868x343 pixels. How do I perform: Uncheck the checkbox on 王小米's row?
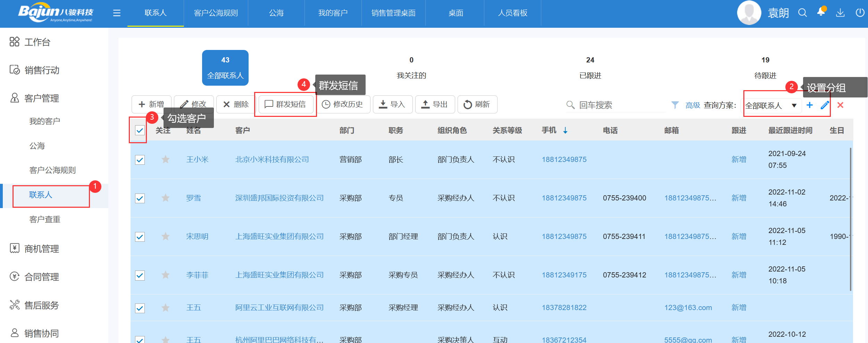(x=140, y=159)
